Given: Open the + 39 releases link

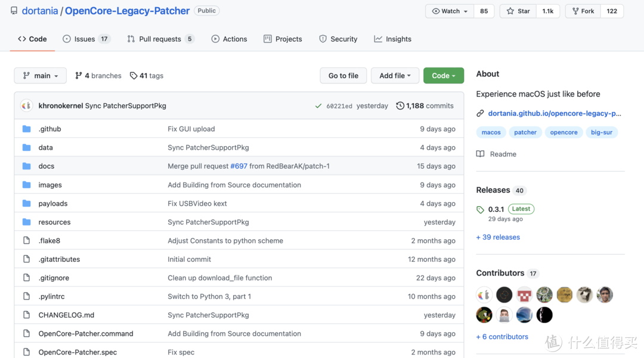Looking at the screenshot, I should (x=498, y=237).
